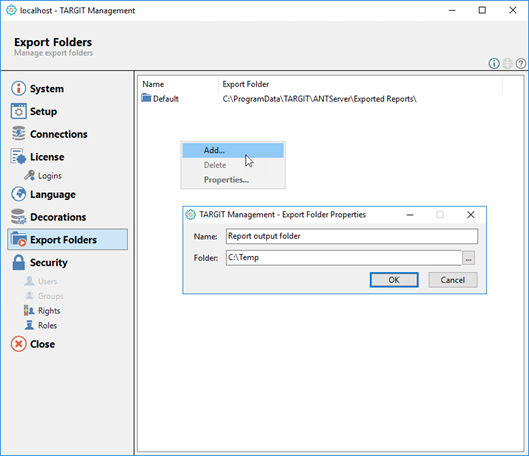
Task: Click the red Close circle icon
Action: 18,344
